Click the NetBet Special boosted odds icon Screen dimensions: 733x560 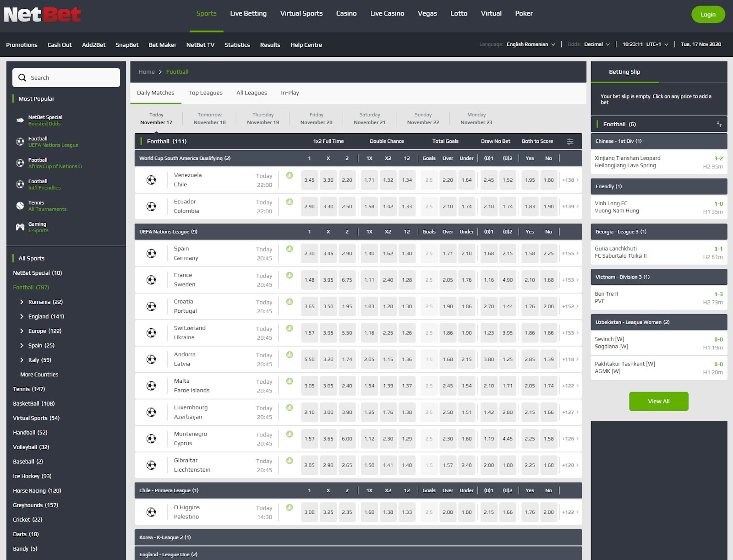(20, 120)
